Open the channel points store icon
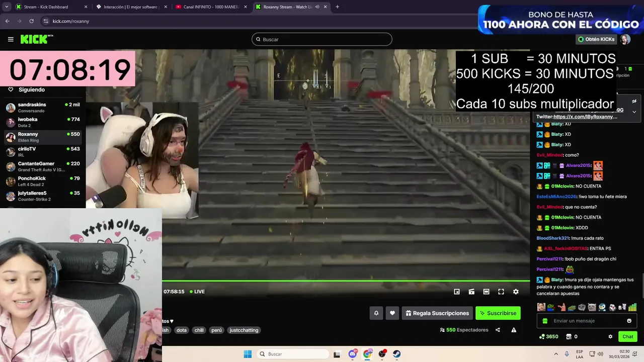 click(x=569, y=336)
